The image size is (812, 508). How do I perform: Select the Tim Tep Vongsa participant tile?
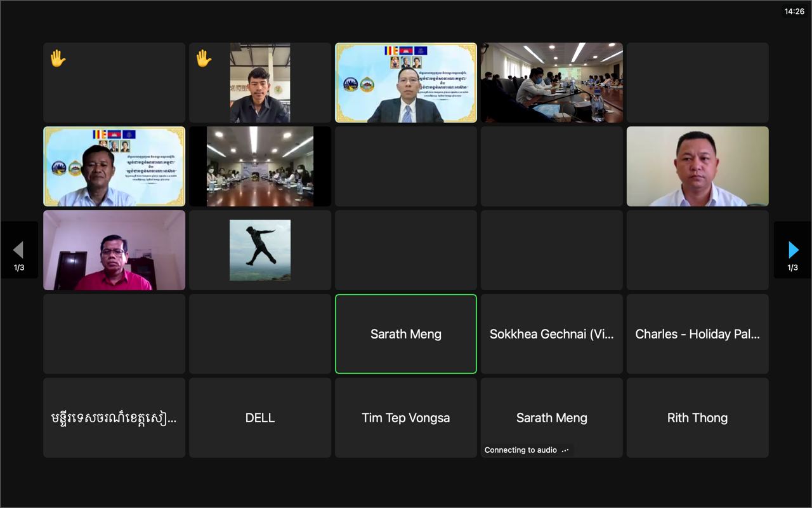pos(406,418)
